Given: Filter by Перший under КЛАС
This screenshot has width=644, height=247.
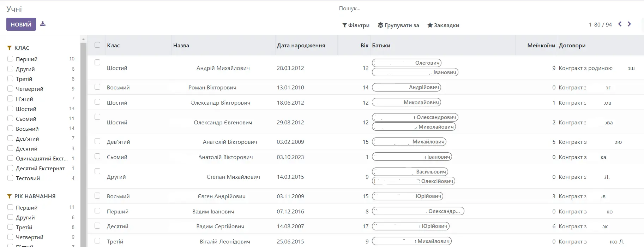Looking at the screenshot, I should point(10,59).
